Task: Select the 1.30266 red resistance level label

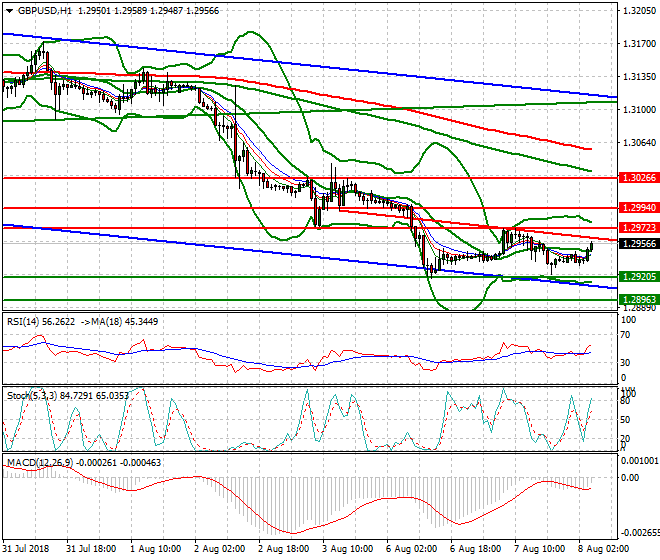Action: pos(638,177)
